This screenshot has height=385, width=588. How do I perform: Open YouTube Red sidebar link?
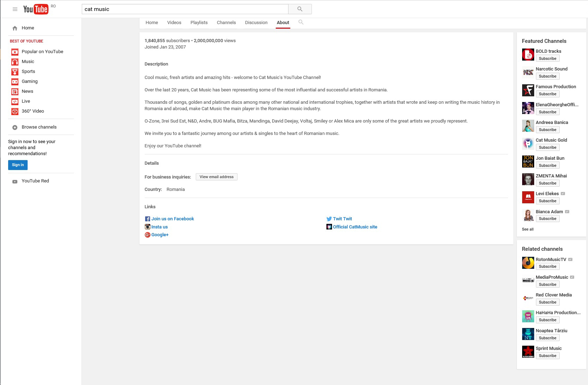pyautogui.click(x=35, y=181)
